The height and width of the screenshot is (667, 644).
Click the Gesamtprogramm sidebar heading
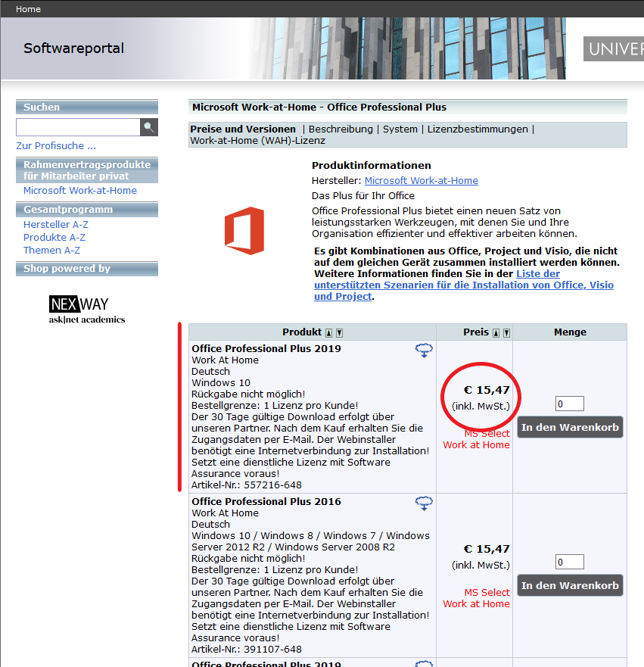tap(87, 210)
